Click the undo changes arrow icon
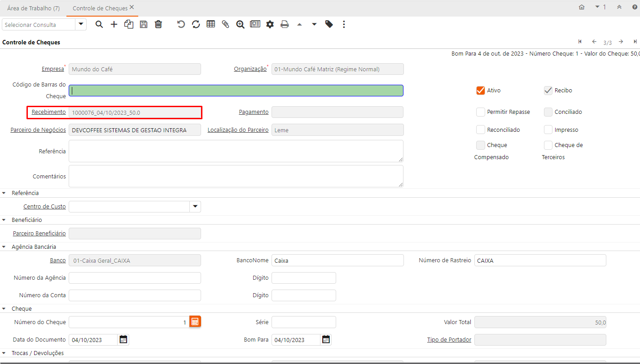This screenshot has width=640, height=364. click(x=181, y=24)
